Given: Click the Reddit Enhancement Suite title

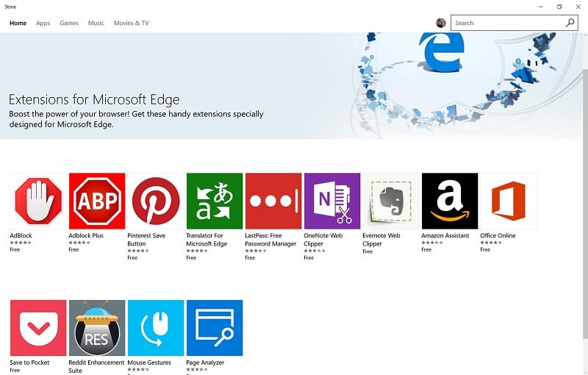Looking at the screenshot, I should click(96, 366).
